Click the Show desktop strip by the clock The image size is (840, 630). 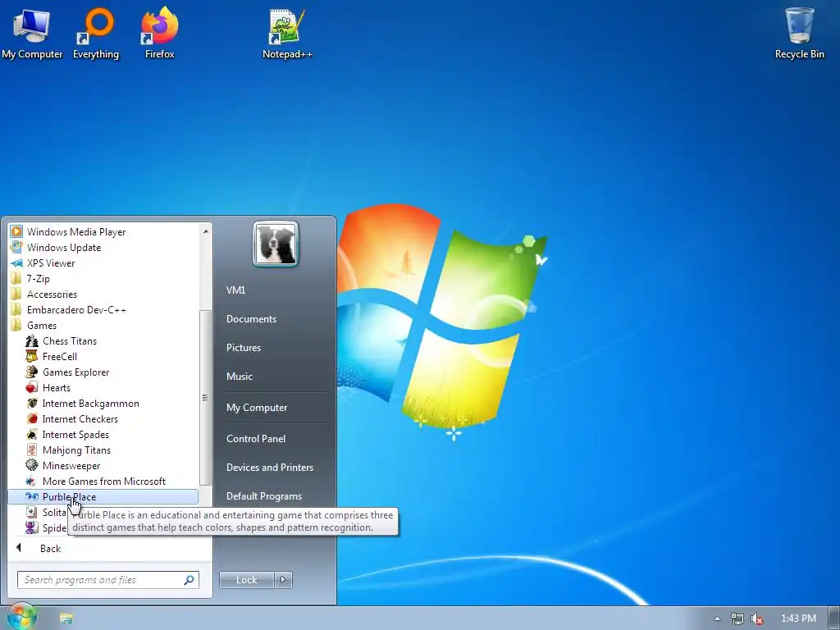click(x=835, y=619)
